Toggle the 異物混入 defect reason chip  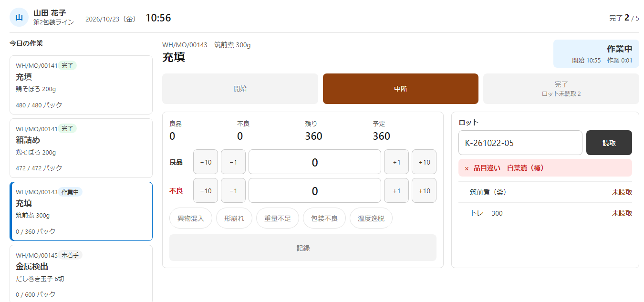pos(191,218)
